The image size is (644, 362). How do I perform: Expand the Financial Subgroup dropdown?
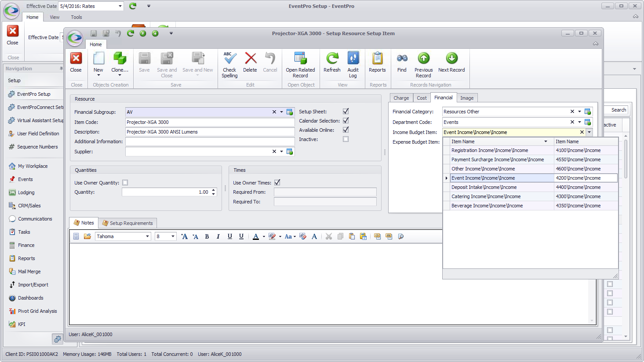click(x=282, y=112)
